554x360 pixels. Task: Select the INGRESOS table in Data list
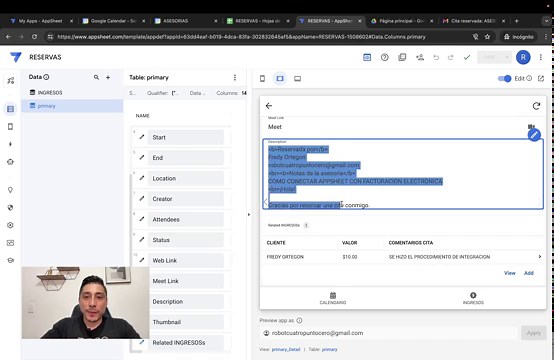72,93
